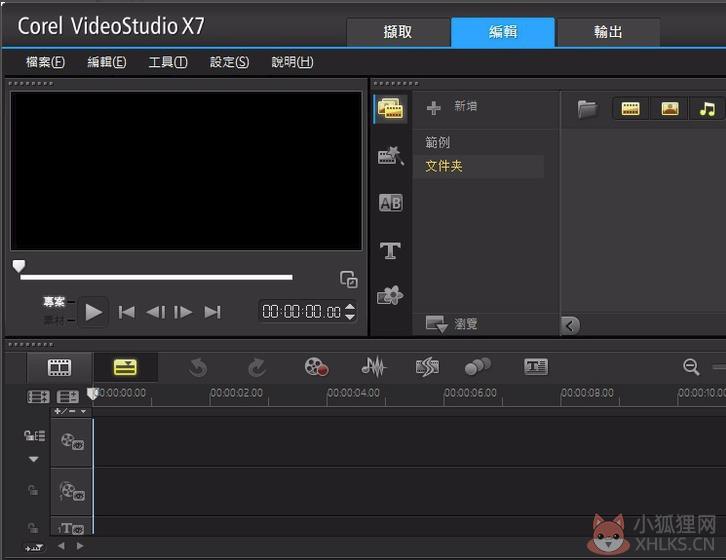Click the Redo arrow
This screenshot has width=726, height=560.
pyautogui.click(x=257, y=368)
